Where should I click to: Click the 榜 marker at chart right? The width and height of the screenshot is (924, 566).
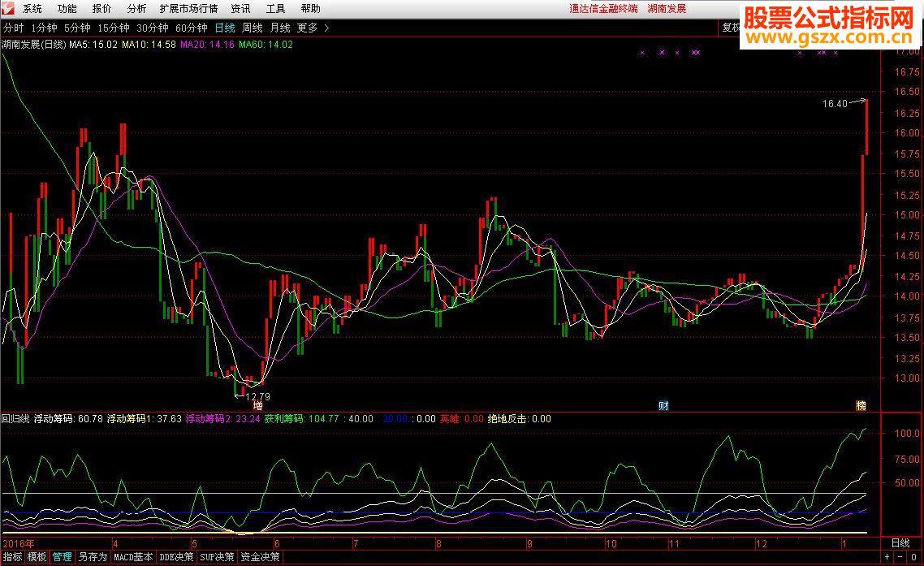click(861, 406)
